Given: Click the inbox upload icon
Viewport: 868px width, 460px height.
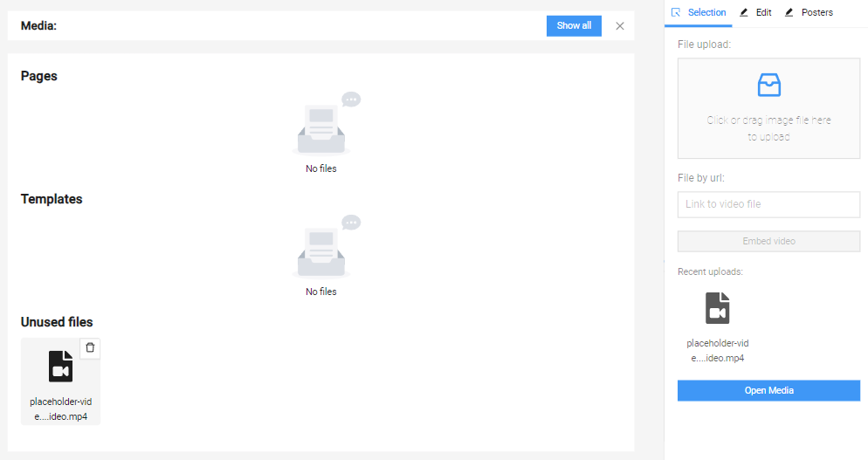Looking at the screenshot, I should [768, 85].
